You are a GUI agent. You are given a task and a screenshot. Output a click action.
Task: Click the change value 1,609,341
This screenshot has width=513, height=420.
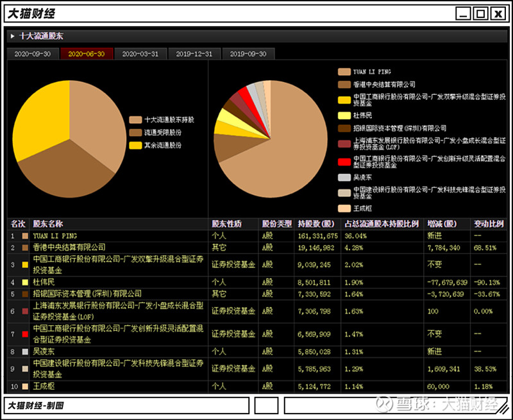click(444, 369)
